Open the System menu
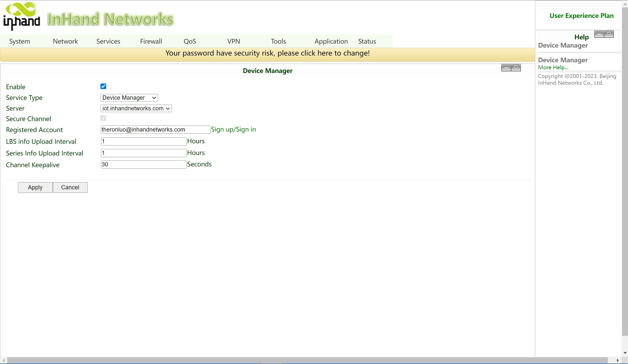Screen dimensions: 628x364 (x=20, y=41)
